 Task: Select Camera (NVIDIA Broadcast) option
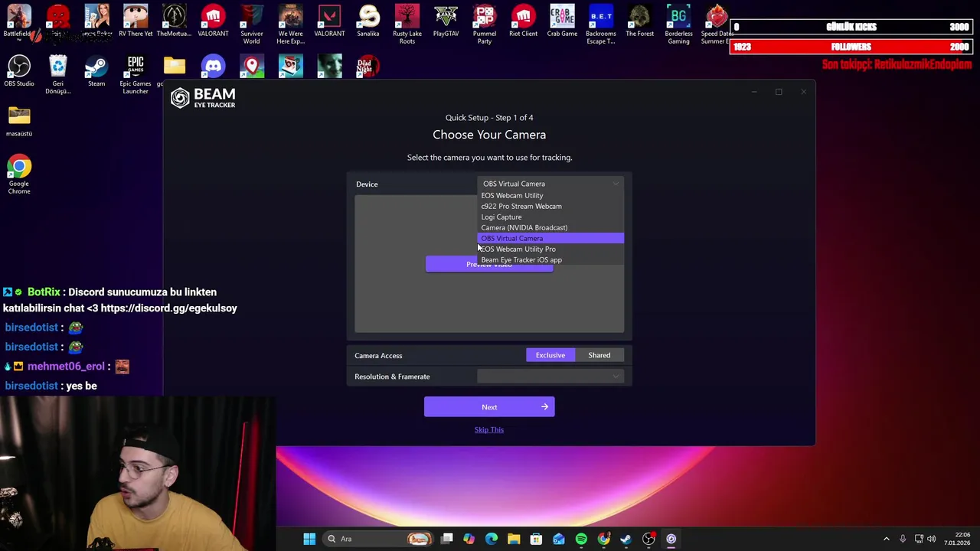550,227
